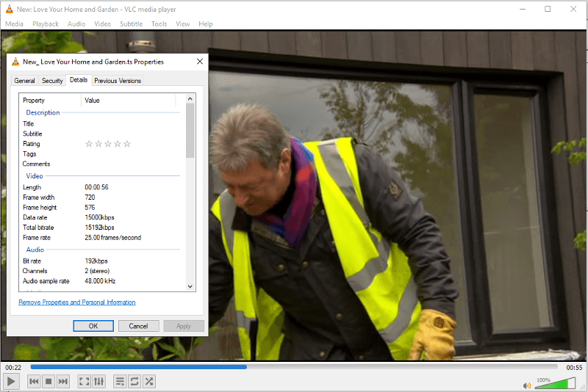
Task: Click the Description group header
Action: pyautogui.click(x=43, y=113)
